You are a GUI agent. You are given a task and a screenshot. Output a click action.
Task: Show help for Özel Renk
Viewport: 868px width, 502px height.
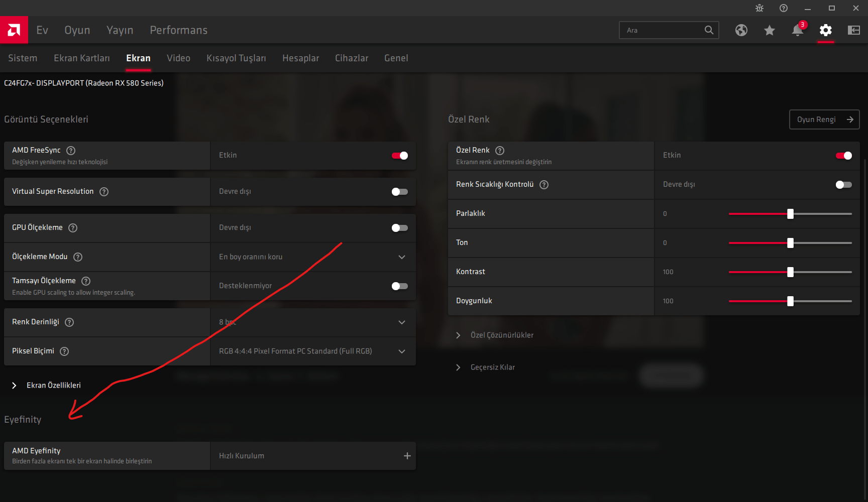[500, 151]
